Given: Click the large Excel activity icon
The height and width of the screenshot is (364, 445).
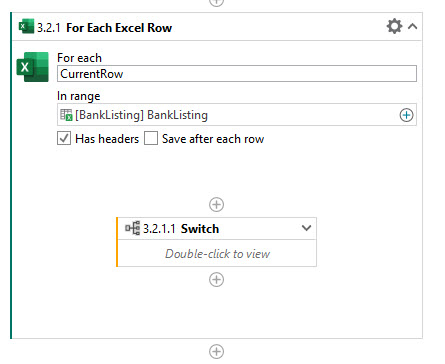Looking at the screenshot, I should [x=33, y=67].
